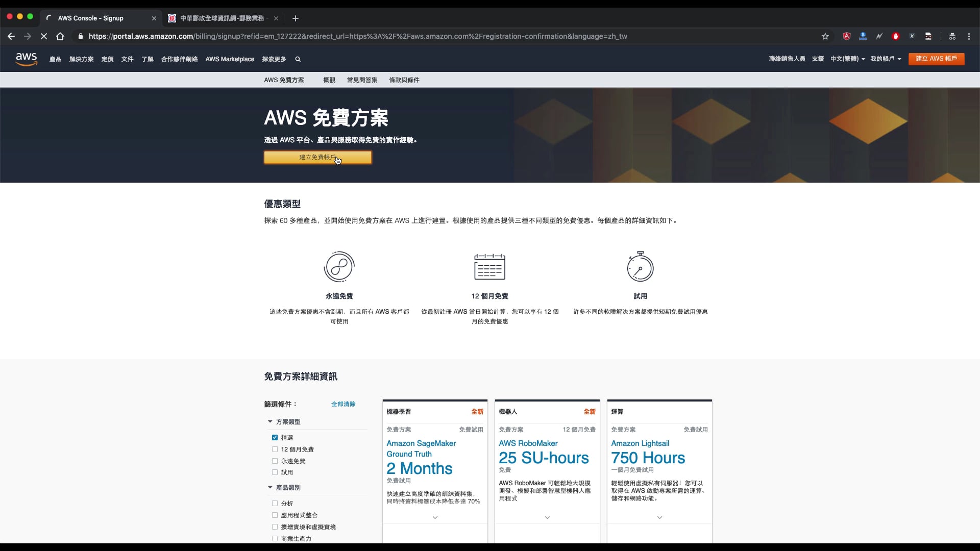Screen dimensions: 980x551
Task: Click the AWS logo in header
Action: [x=26, y=59]
